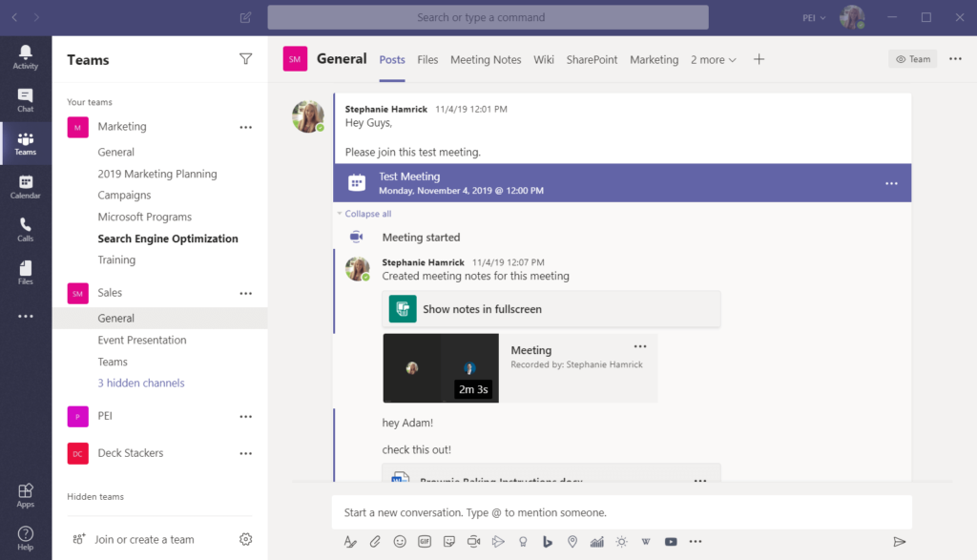Viewport: 977px width, 560px height.
Task: Open more options for the Meeting recording
Action: 640,346
